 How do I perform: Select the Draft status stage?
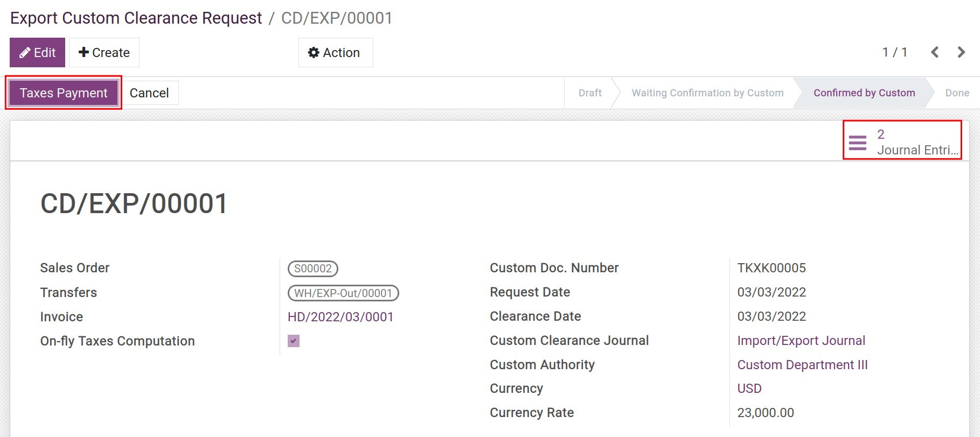[590, 93]
